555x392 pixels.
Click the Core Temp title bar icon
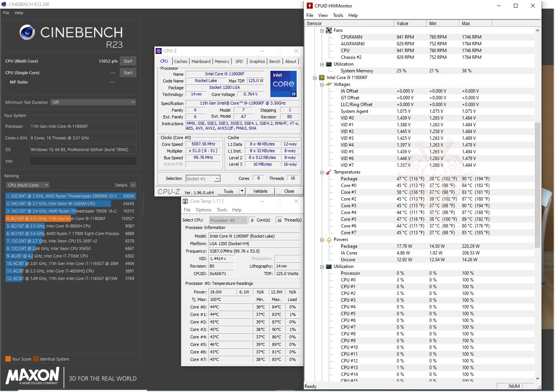coord(185,201)
